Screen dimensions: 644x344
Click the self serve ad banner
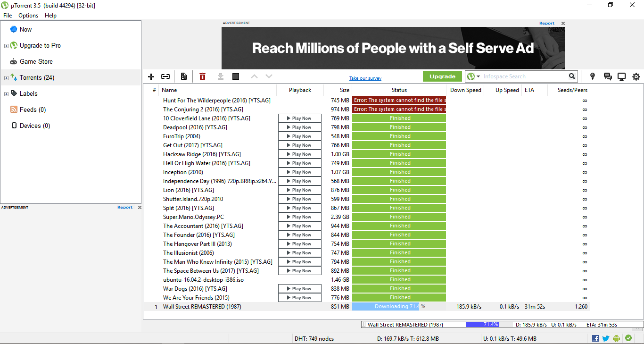click(x=393, y=48)
